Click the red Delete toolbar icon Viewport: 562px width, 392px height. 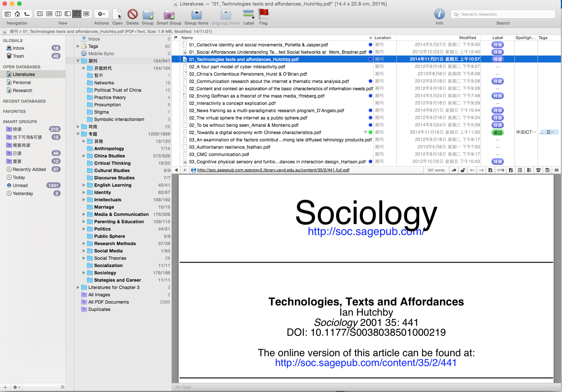click(x=133, y=14)
